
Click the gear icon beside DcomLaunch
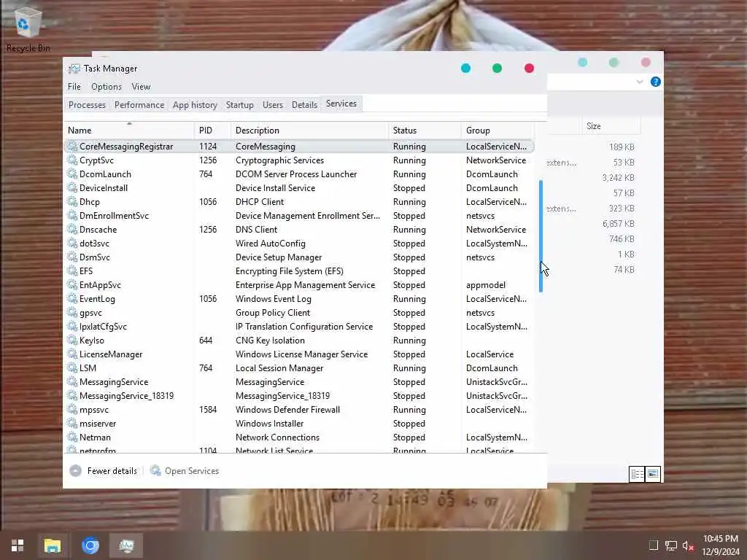coord(72,174)
